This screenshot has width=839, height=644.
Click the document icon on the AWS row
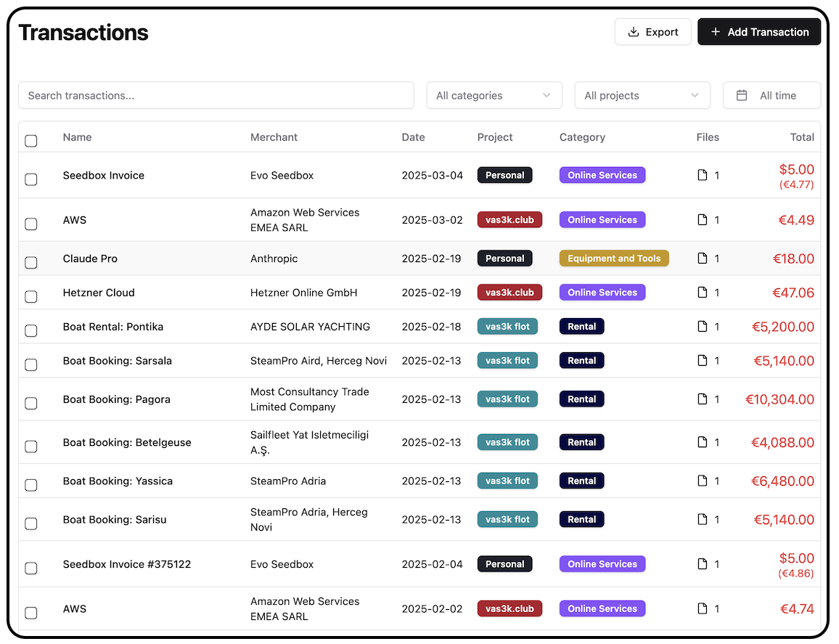(x=703, y=219)
